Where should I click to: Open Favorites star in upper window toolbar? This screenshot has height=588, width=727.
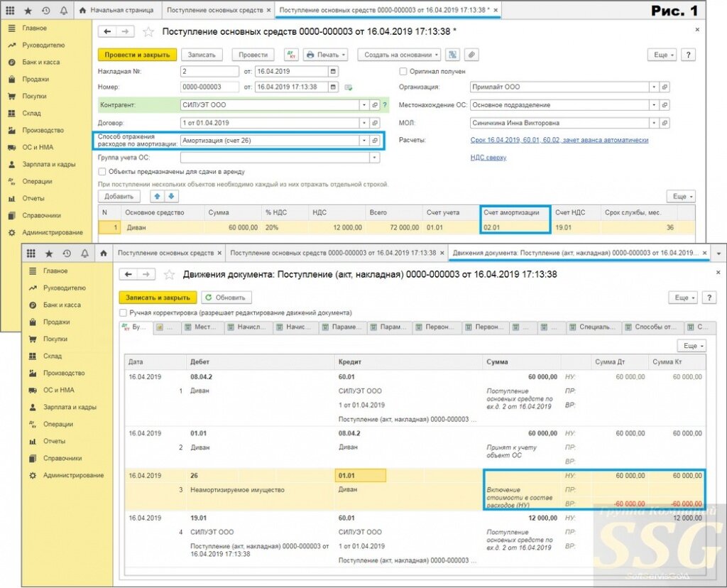[x=28, y=10]
